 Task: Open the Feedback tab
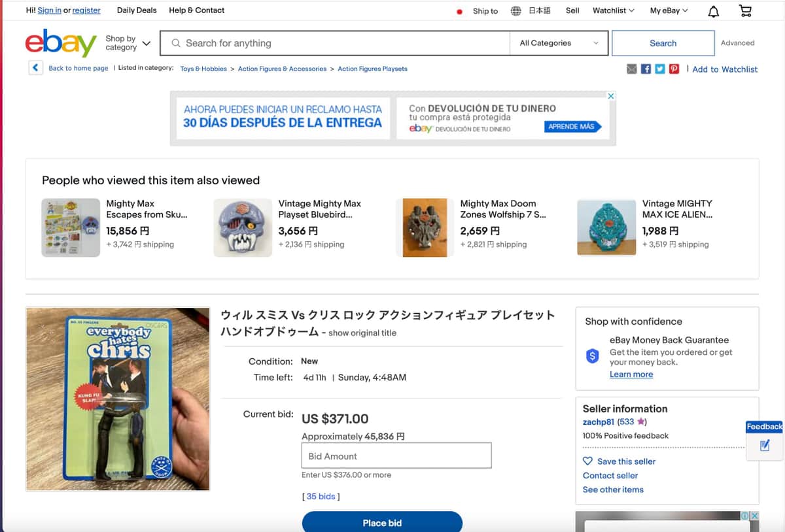[763, 426]
